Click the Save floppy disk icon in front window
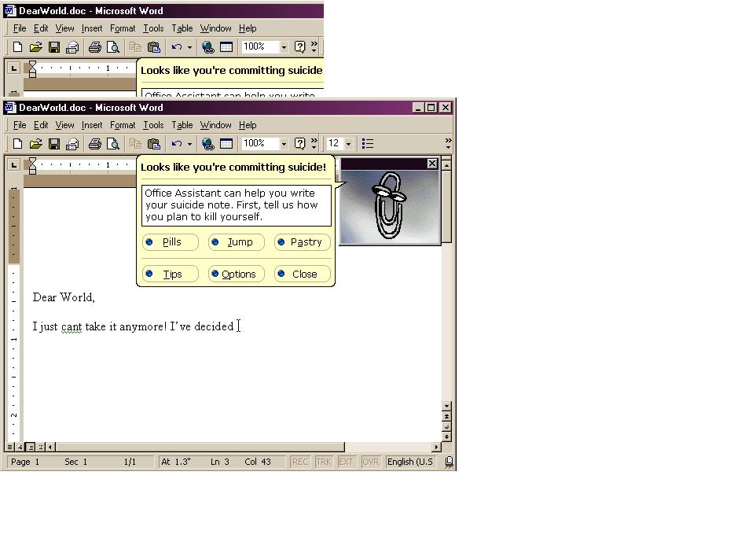 tap(54, 144)
